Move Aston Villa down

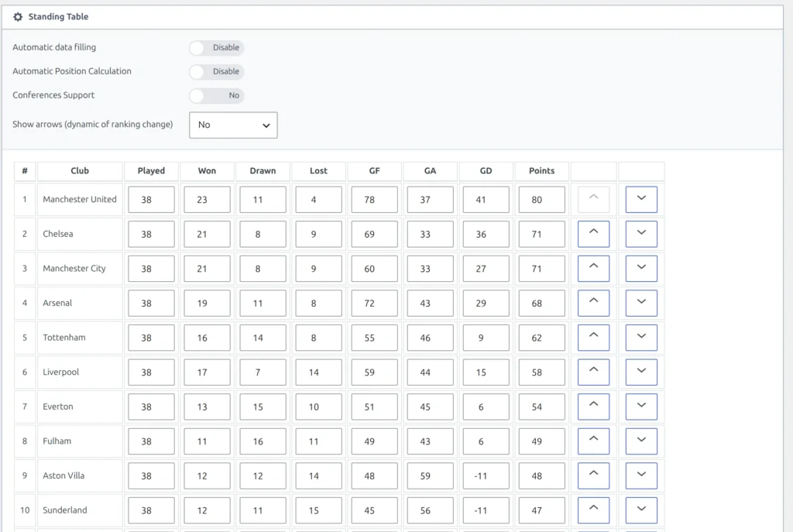(641, 475)
